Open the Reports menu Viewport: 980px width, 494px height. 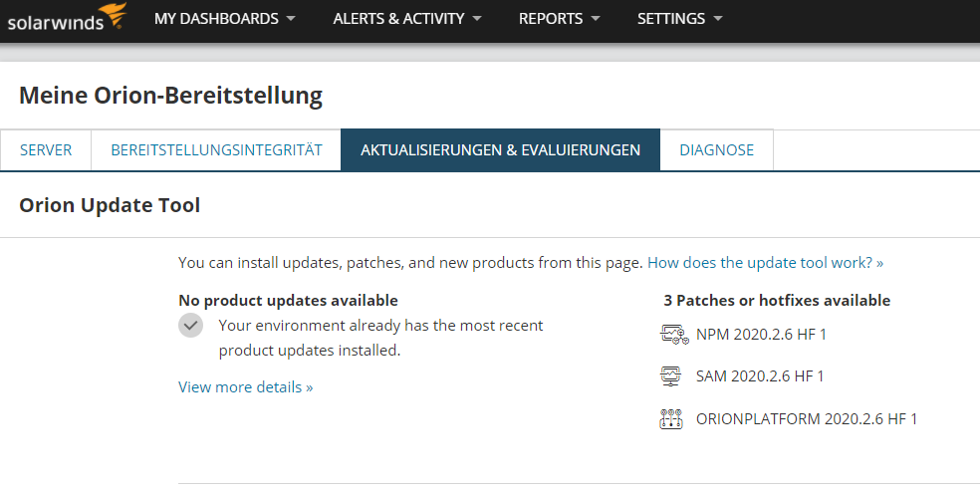559,19
